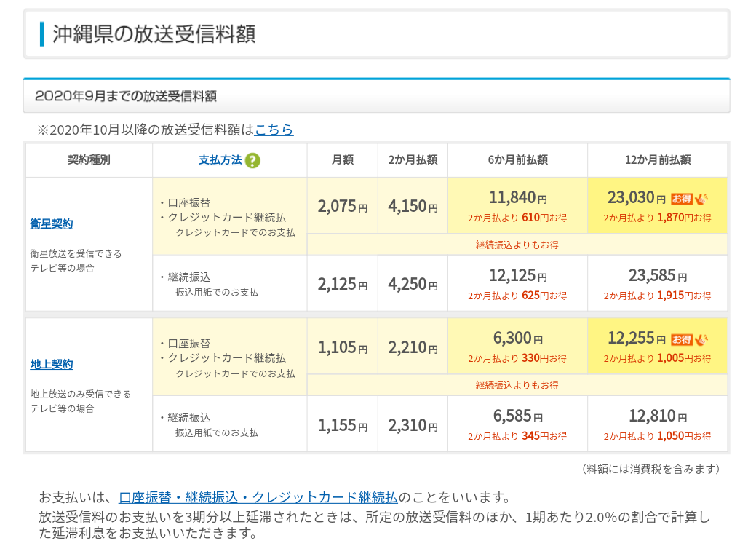Click the 6か月前払額 column header
Image resolution: width=756 pixels, height=554 pixels.
(x=517, y=160)
